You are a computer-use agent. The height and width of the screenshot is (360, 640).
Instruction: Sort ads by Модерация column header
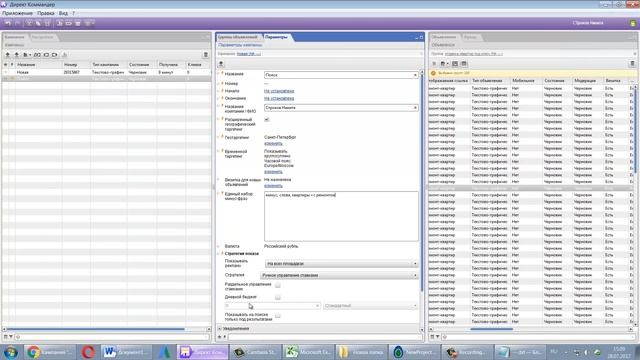(x=588, y=81)
